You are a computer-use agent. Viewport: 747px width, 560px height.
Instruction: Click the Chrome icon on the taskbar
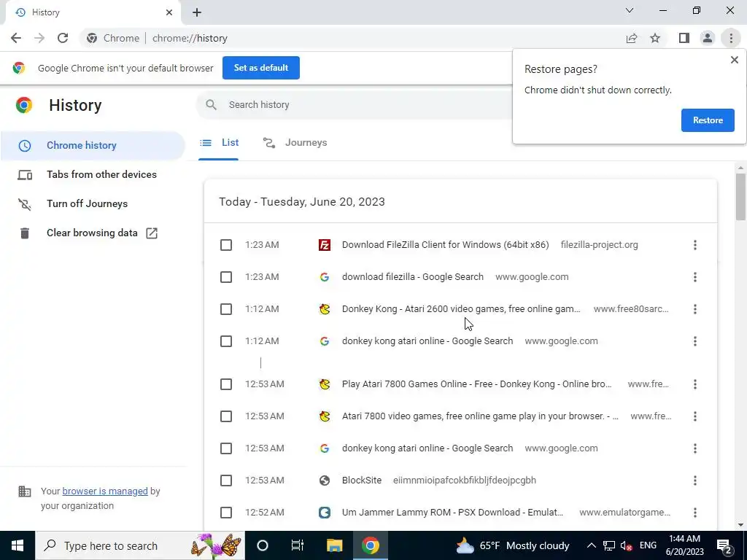pos(370,545)
